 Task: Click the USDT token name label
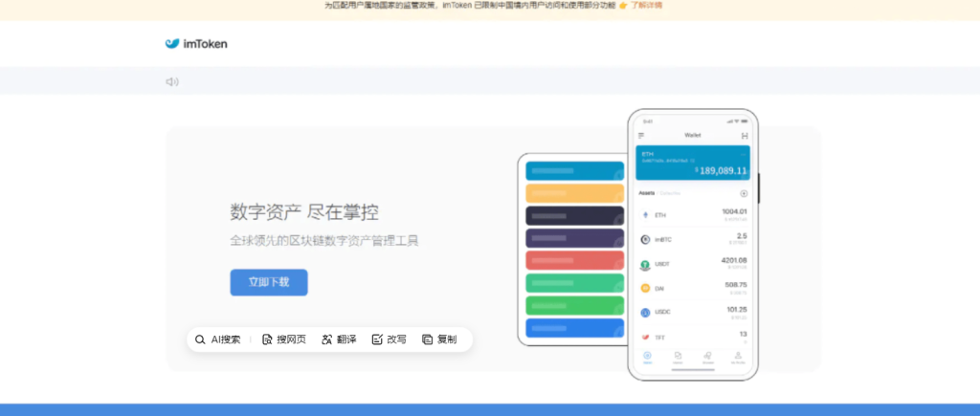click(x=662, y=264)
